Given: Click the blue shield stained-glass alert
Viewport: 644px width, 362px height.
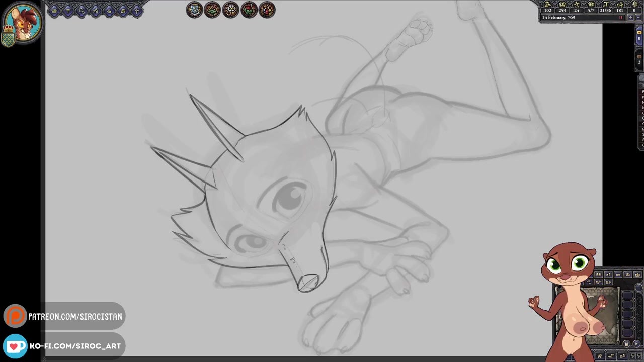Looking at the screenshot, I should [194, 10].
